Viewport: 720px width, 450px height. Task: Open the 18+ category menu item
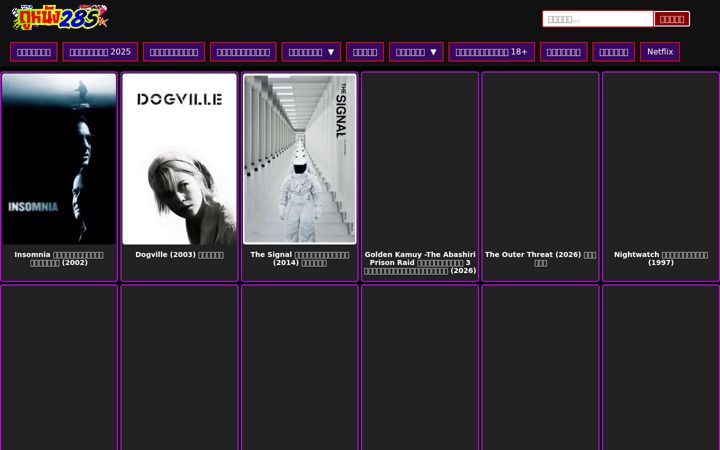click(x=491, y=52)
